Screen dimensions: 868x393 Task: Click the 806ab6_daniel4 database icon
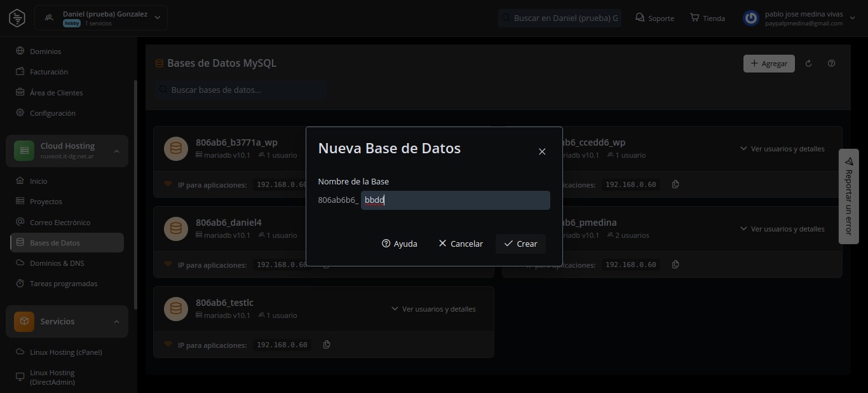(176, 229)
